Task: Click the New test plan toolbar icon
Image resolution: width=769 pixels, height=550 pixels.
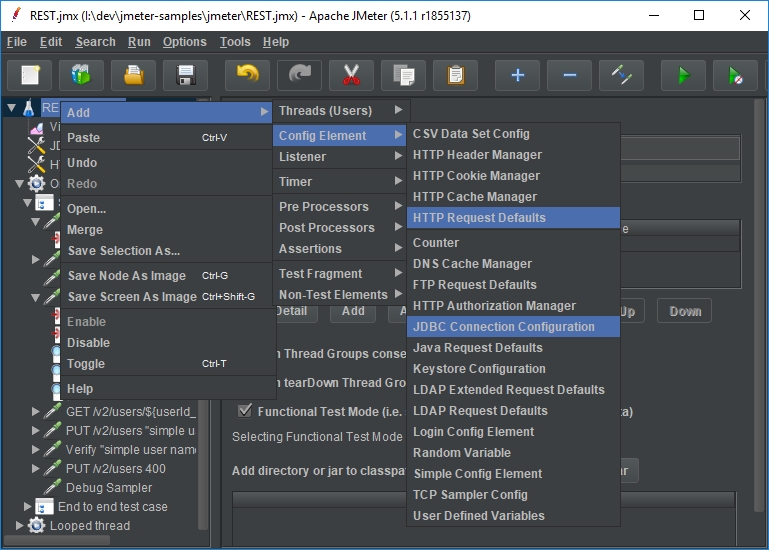Action: 30,75
